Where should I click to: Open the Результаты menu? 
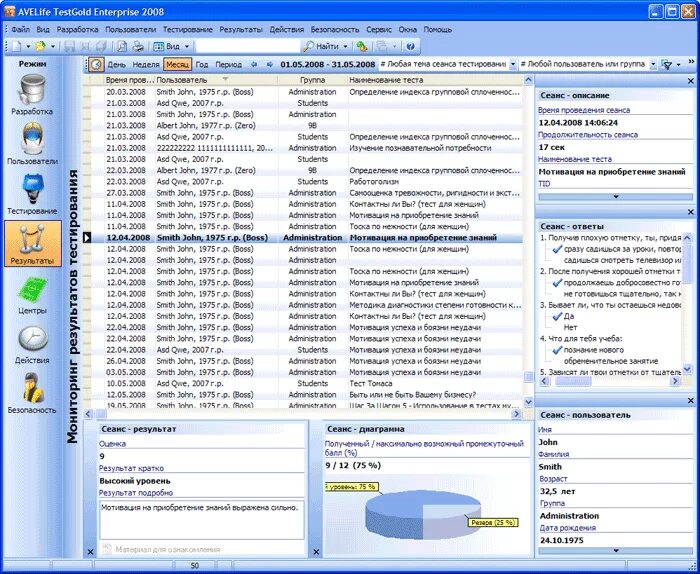[x=241, y=29]
